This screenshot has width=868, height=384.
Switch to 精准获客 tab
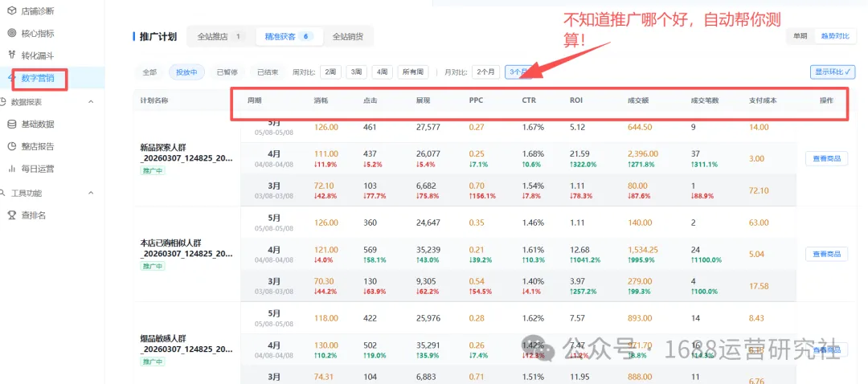(289, 36)
